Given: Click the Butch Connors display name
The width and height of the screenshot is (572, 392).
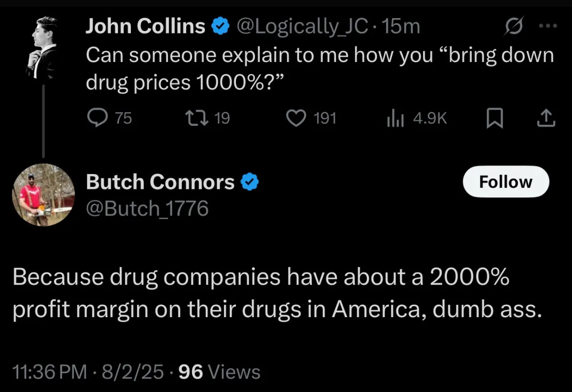Looking at the screenshot, I should click(160, 181).
